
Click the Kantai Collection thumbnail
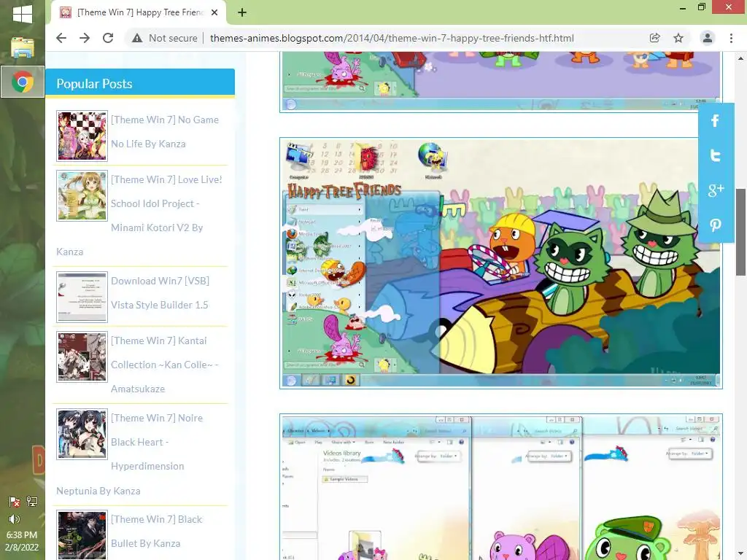[x=82, y=357]
